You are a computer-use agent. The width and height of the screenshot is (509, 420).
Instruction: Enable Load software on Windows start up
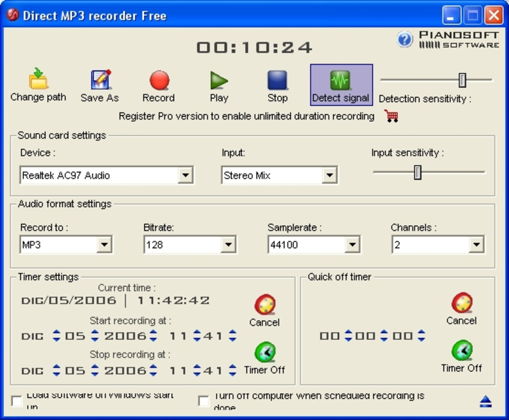point(17,401)
